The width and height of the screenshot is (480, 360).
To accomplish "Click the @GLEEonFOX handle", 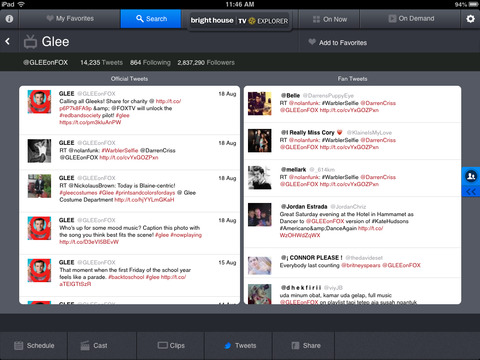I will coord(45,62).
